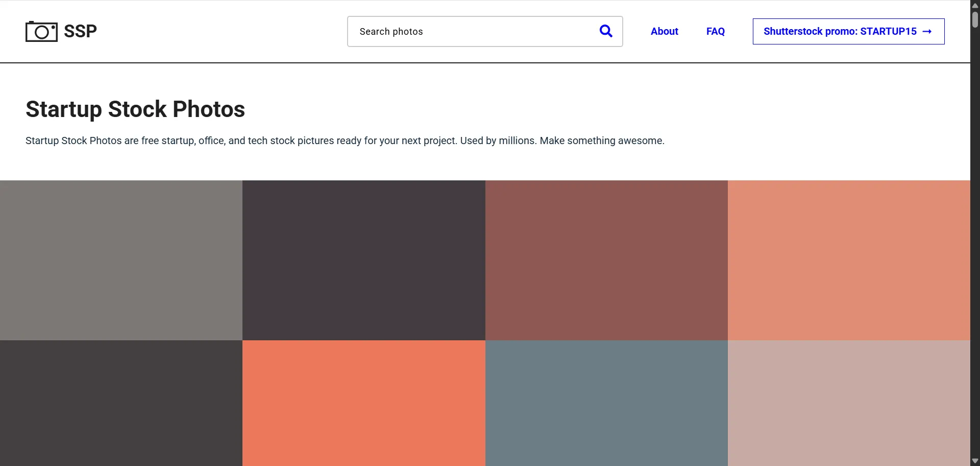Open the bright coral orange photo thumbnail
The image size is (980, 466).
[363, 403]
